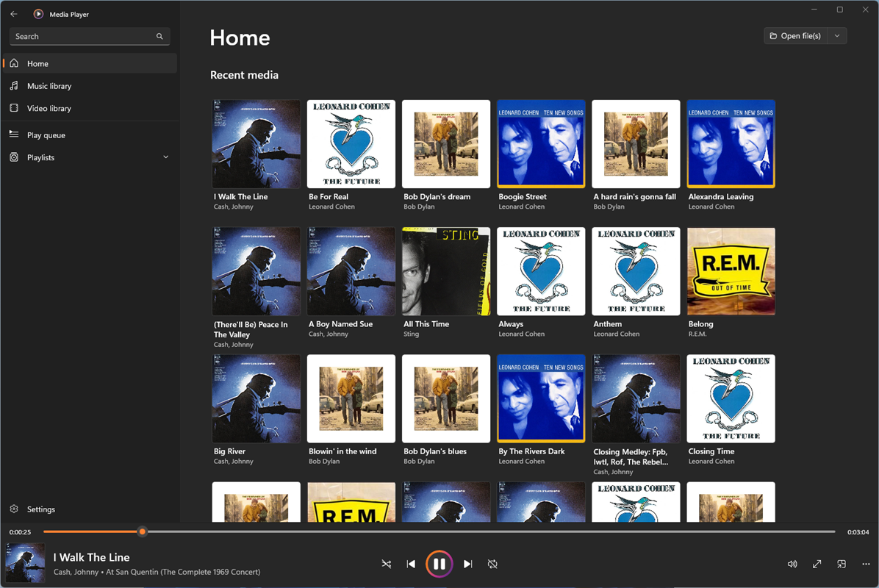Click the At San Quentin album info line
The width and height of the screenshot is (879, 588).
157,572
